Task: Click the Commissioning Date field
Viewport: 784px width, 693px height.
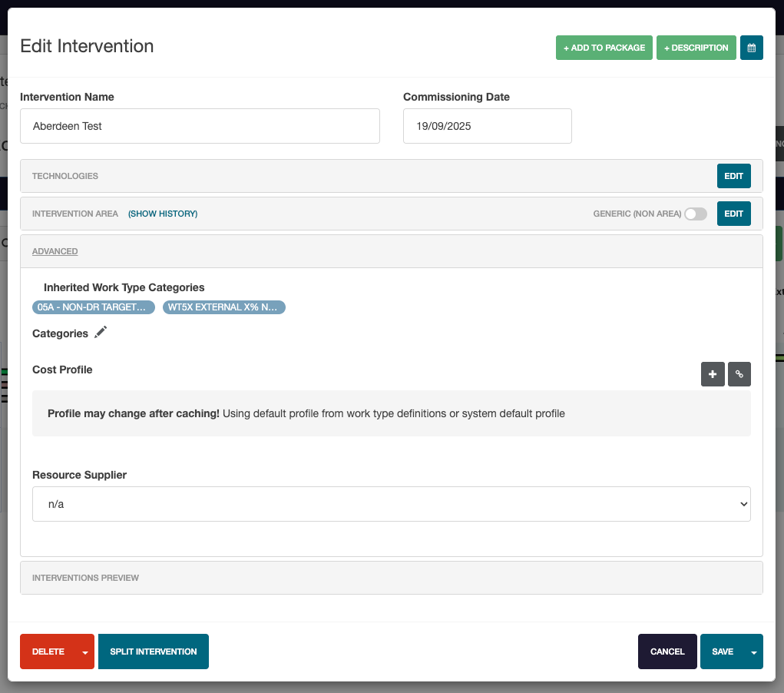Action: point(487,126)
